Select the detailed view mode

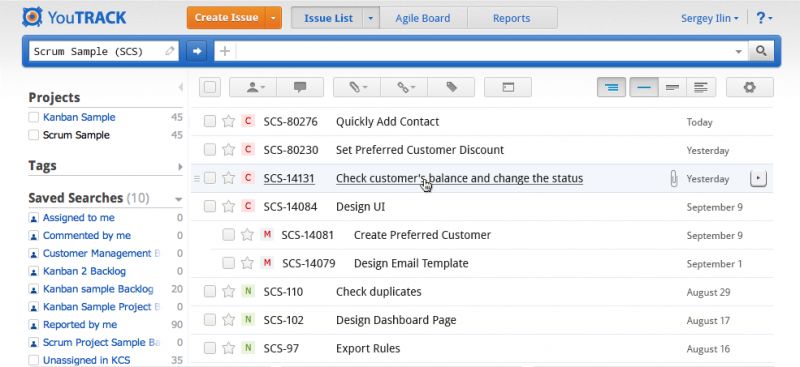(x=701, y=87)
